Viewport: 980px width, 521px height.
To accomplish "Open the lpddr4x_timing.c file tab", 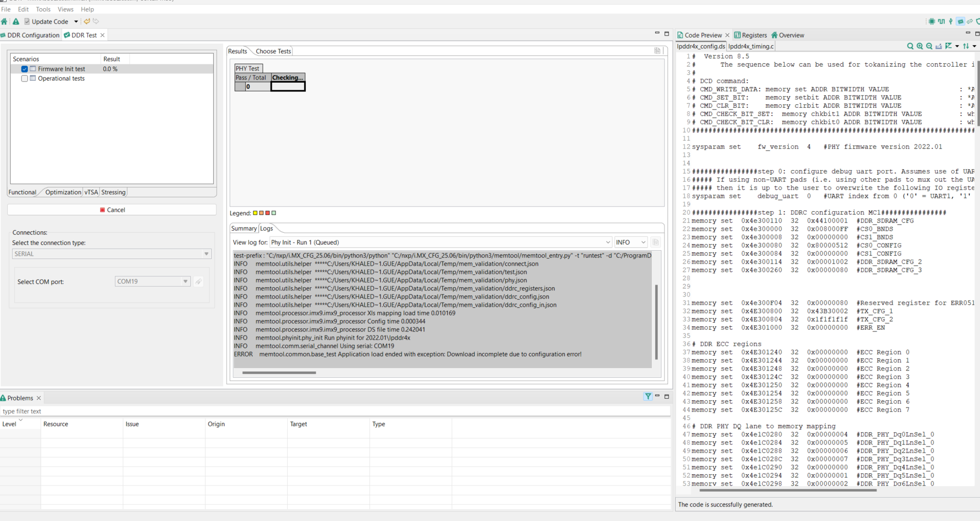I will pos(751,46).
